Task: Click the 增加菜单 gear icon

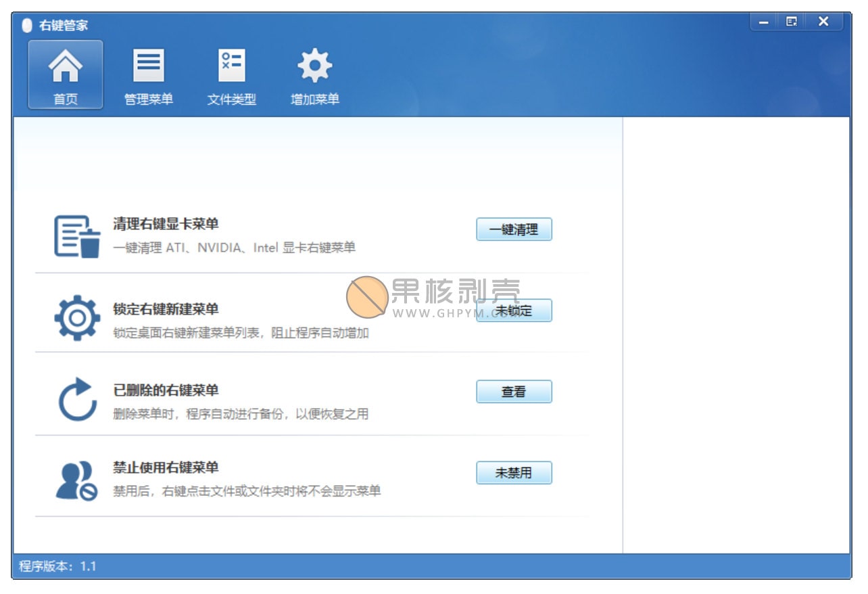Action: pos(314,67)
